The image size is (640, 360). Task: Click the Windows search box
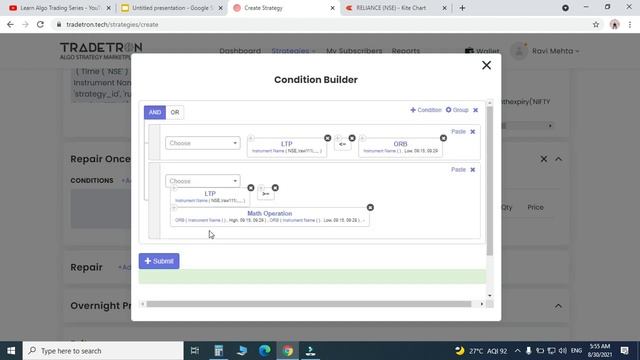[103, 351]
